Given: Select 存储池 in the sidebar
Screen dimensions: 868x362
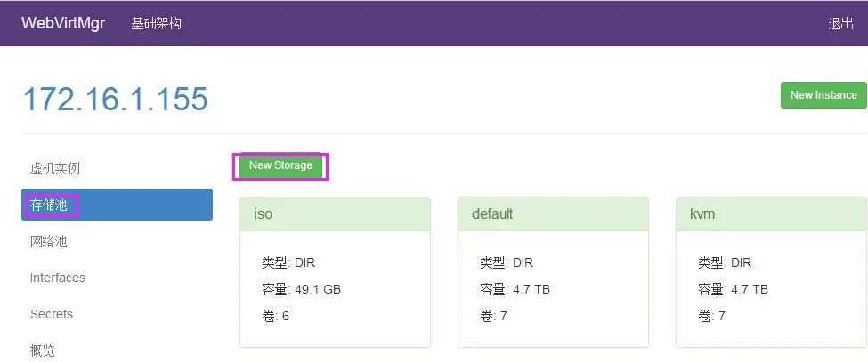Looking at the screenshot, I should tap(49, 205).
